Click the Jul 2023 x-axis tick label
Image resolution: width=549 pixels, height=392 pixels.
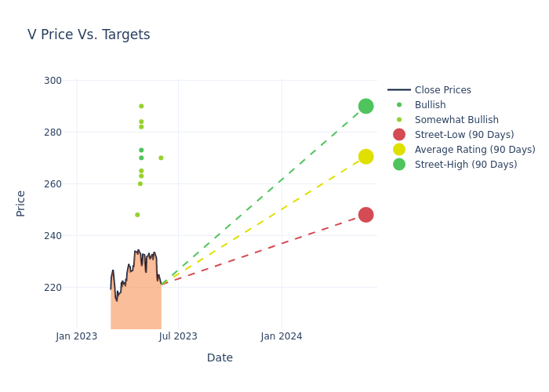pyautogui.click(x=178, y=336)
